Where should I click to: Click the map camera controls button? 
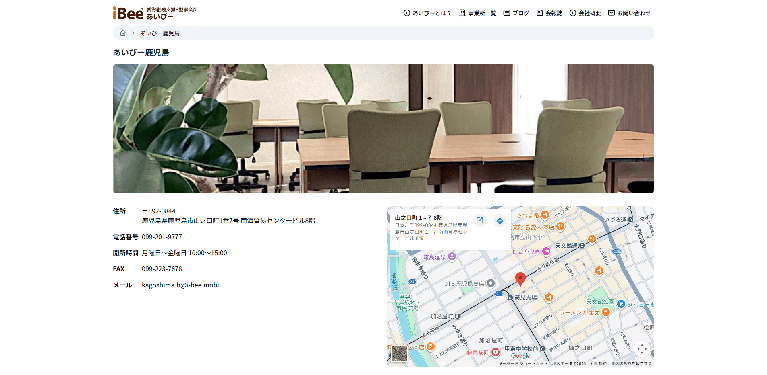click(642, 349)
